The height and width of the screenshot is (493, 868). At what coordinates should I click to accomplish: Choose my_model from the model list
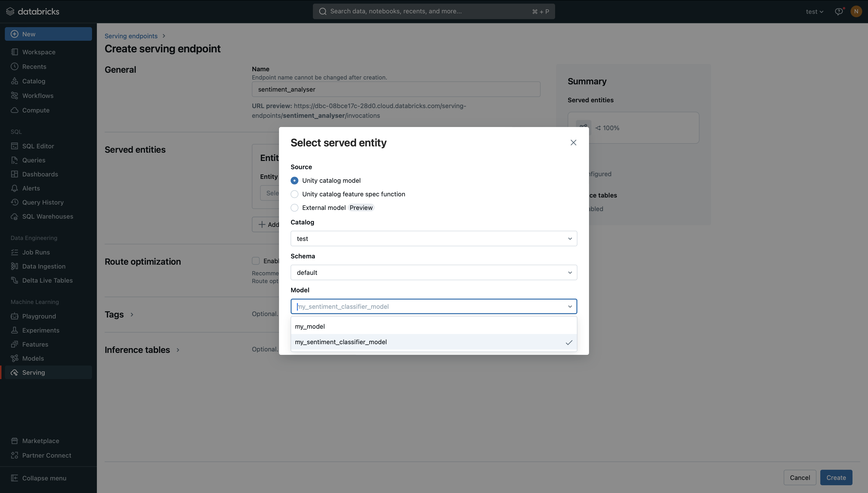tap(310, 326)
